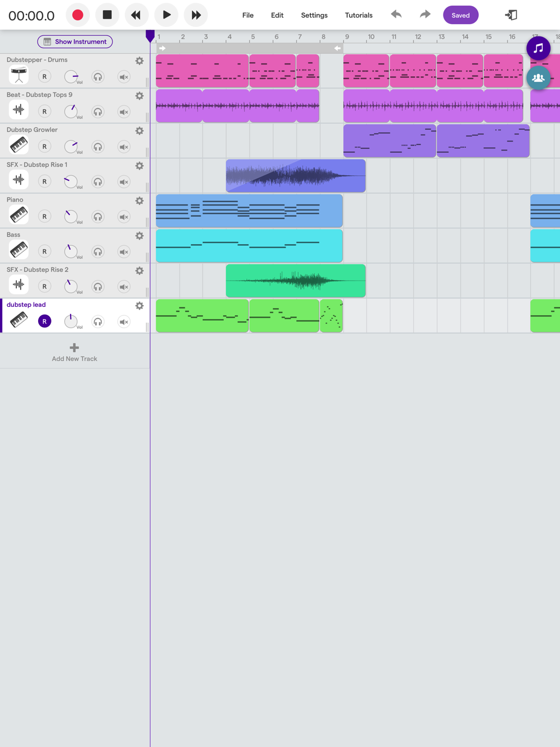
Task: Click bar 9 on the ruler
Action: (347, 36)
